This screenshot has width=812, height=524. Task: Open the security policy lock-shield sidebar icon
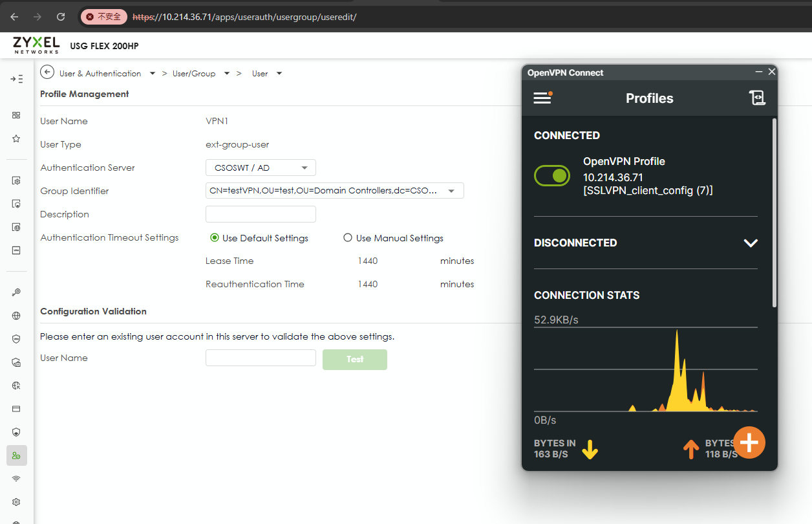pyautogui.click(x=16, y=362)
